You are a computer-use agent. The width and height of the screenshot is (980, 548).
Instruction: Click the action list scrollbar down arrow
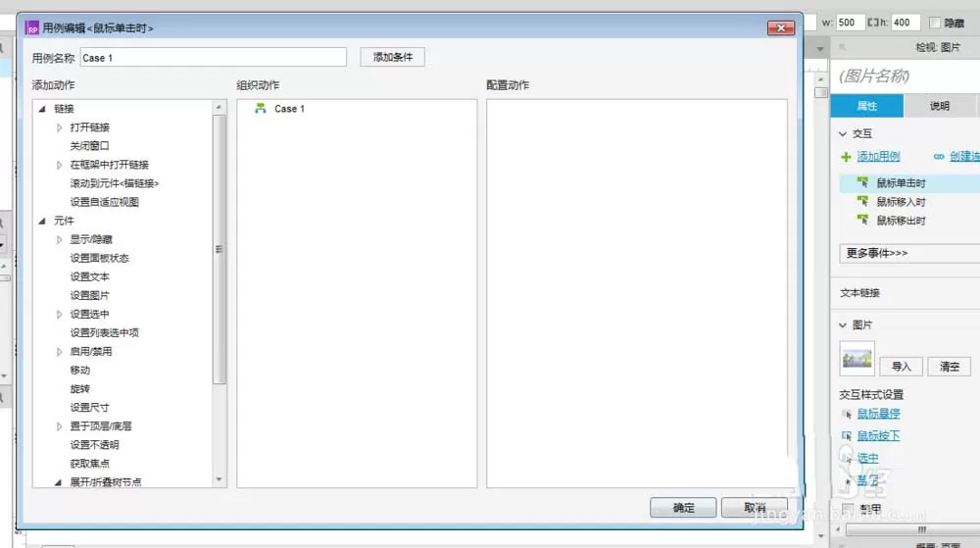click(219, 480)
